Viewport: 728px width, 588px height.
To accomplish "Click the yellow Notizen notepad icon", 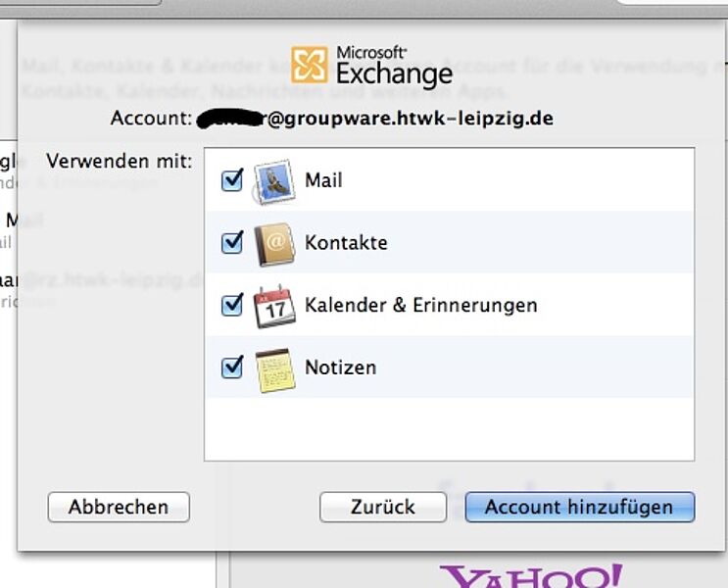I will pyautogui.click(x=275, y=370).
